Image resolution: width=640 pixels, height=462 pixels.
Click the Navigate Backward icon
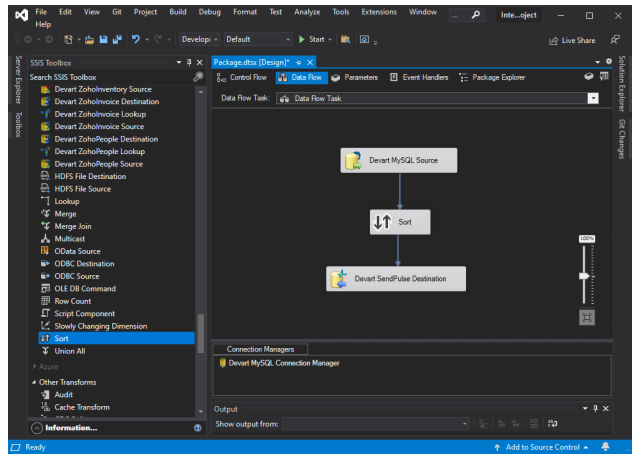(28, 40)
